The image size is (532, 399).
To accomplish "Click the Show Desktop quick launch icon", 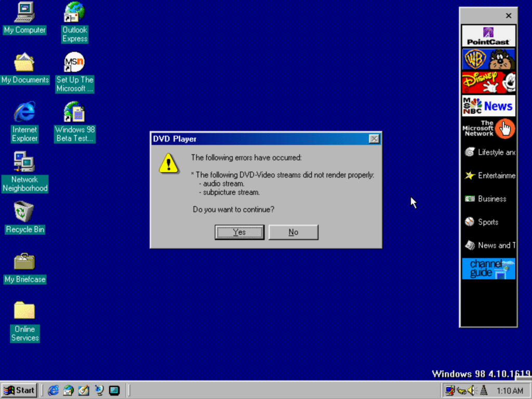I will [x=84, y=390].
